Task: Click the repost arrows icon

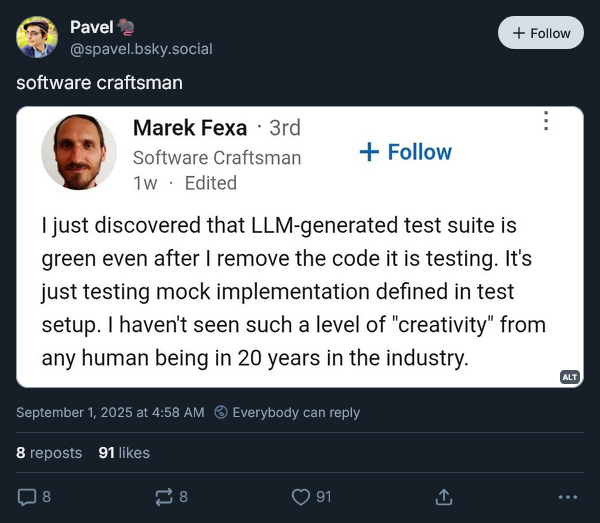Action: pyautogui.click(x=163, y=497)
